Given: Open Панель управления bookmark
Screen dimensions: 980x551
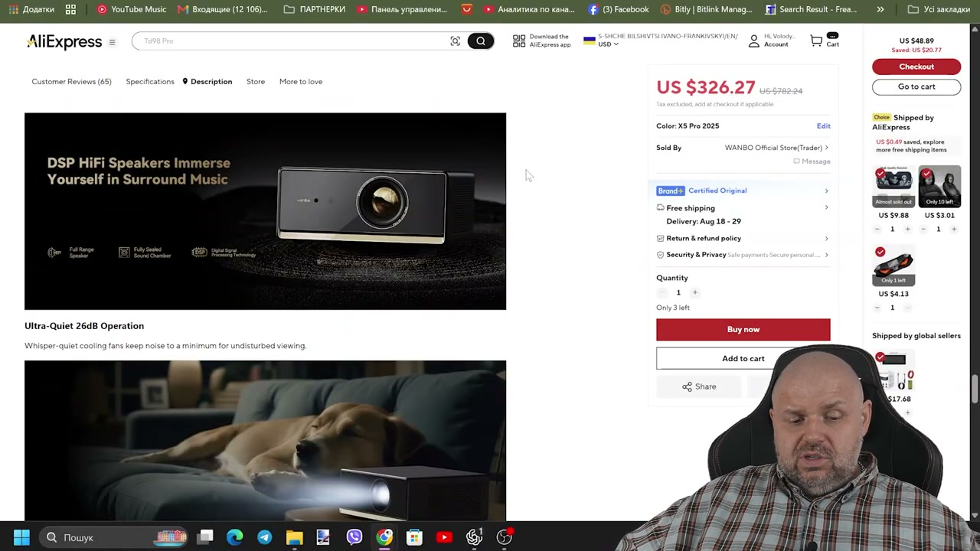Looking at the screenshot, I should tap(402, 9).
